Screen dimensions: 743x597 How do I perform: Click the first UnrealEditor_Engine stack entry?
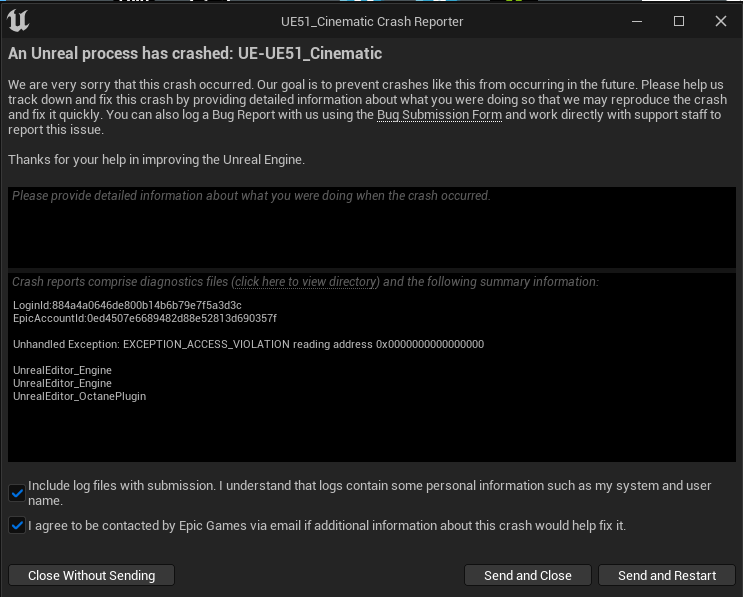click(x=62, y=370)
